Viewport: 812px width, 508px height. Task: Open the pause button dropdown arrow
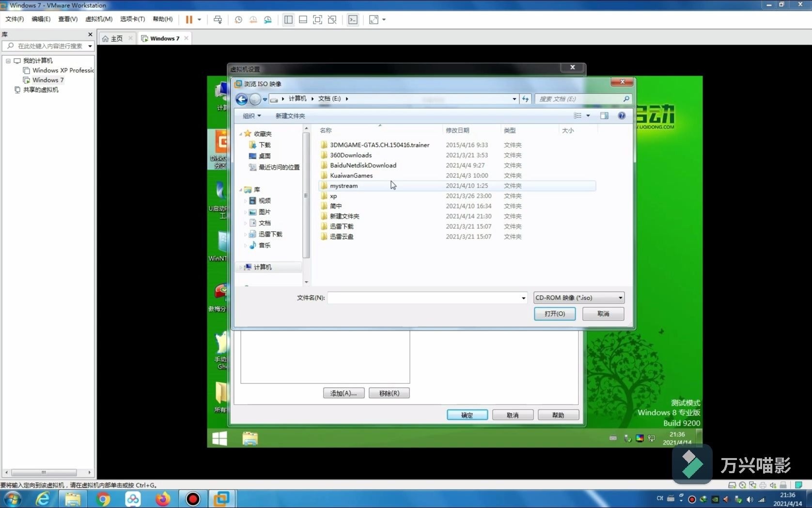point(199,19)
